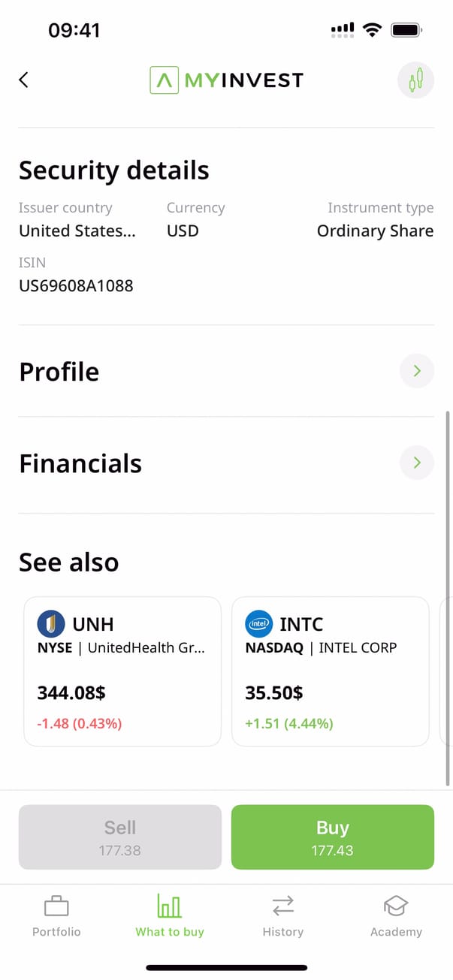Tap the back arrow icon

click(x=24, y=80)
